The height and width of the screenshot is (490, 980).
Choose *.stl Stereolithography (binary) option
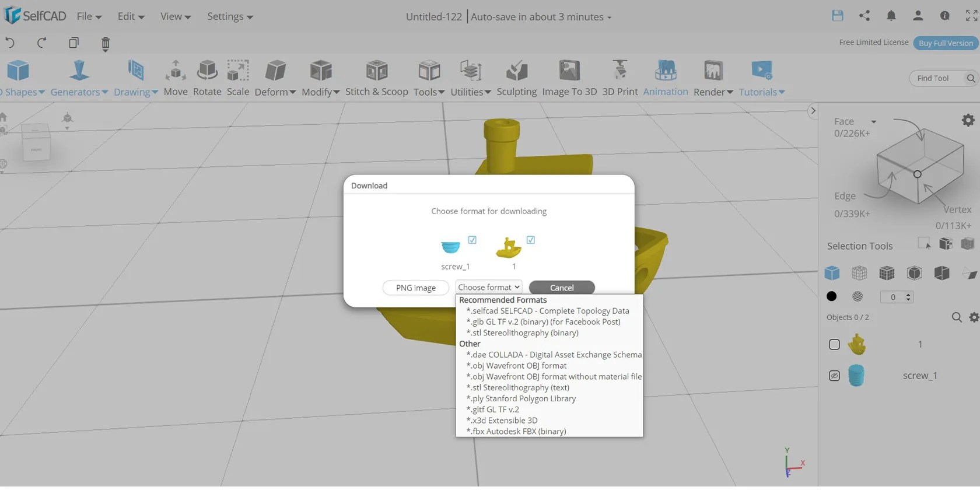(x=549, y=333)
